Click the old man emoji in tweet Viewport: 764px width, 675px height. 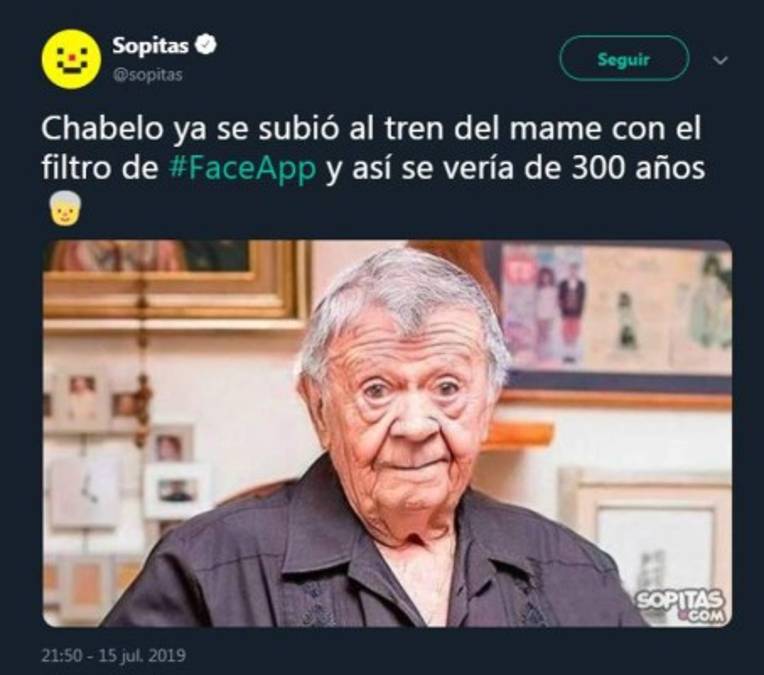coord(65,209)
